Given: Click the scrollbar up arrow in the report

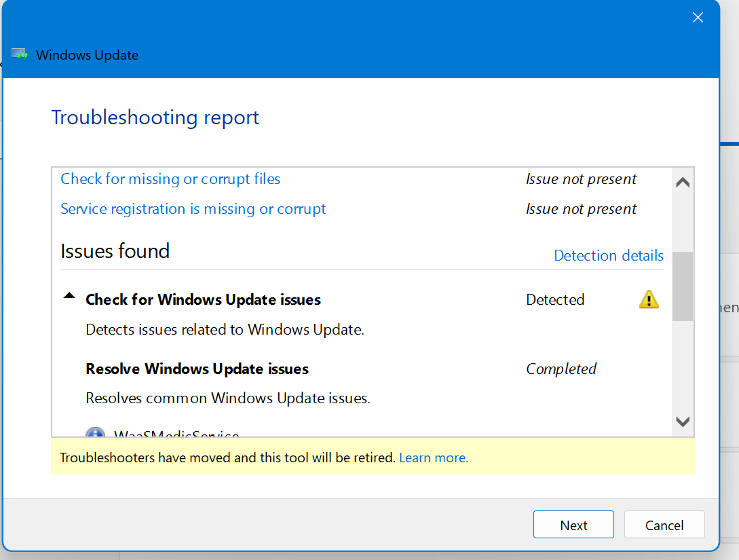Looking at the screenshot, I should [x=683, y=183].
